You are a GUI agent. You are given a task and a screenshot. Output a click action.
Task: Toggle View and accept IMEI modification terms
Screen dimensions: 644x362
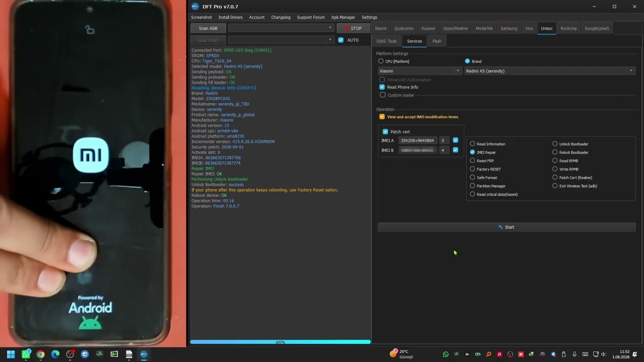pyautogui.click(x=382, y=117)
